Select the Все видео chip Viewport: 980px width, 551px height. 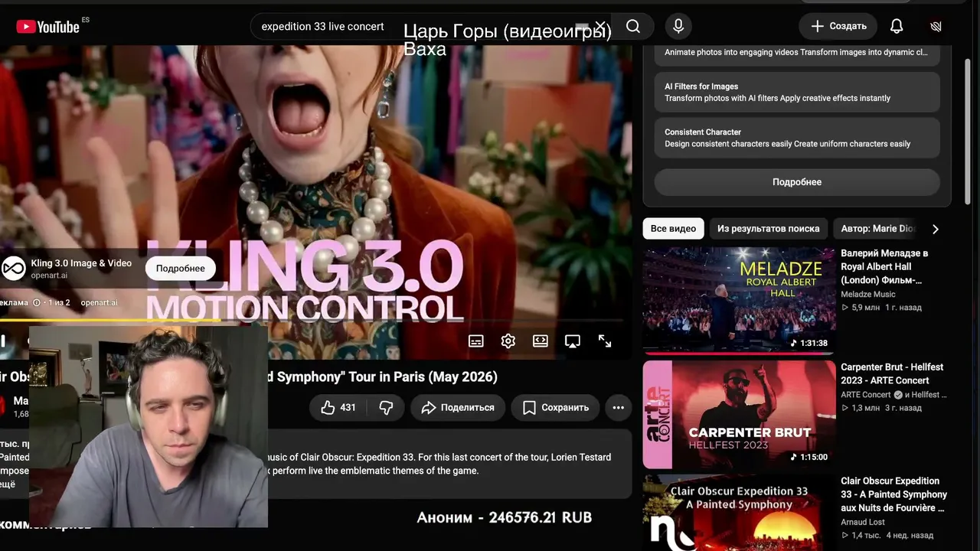point(674,228)
